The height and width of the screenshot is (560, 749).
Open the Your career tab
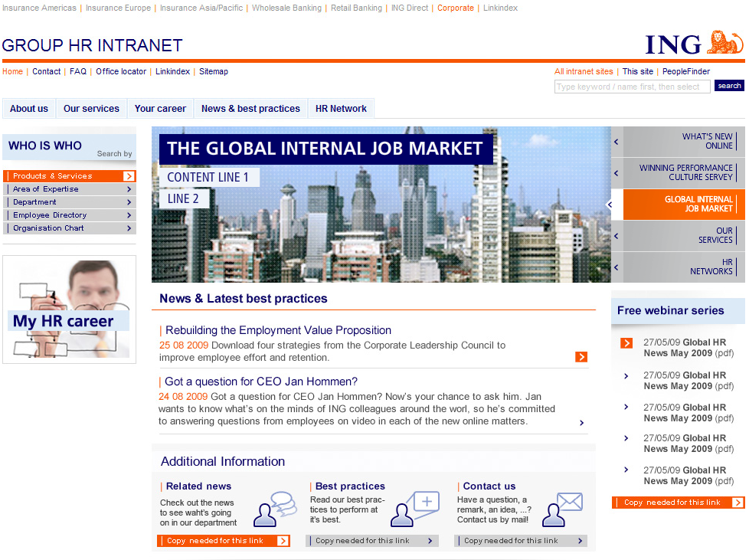click(160, 109)
